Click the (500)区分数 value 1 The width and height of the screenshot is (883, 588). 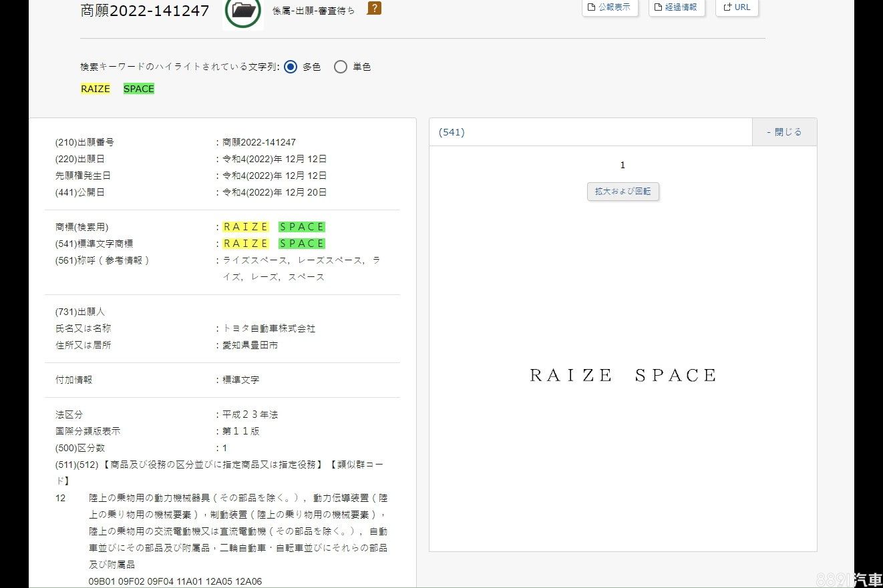click(x=225, y=448)
